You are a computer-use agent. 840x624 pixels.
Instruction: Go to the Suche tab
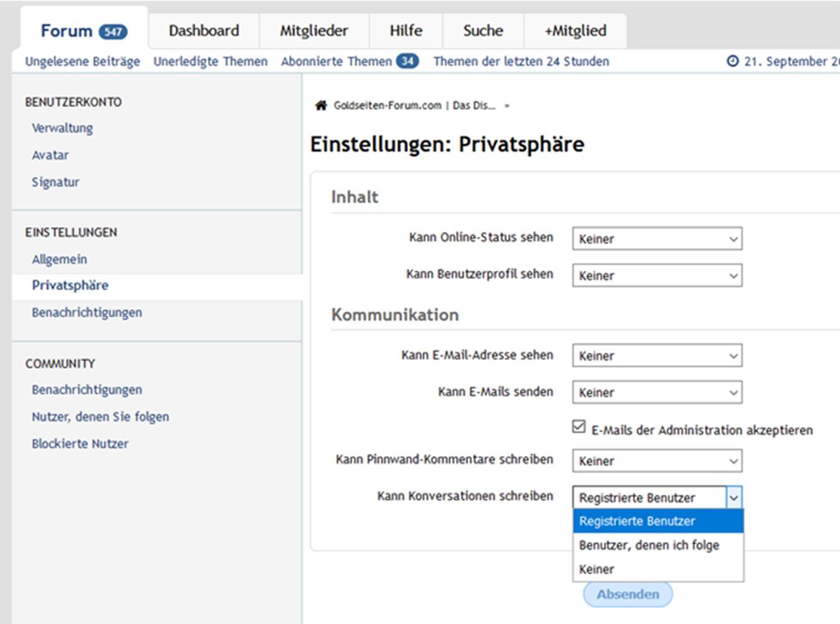(483, 31)
